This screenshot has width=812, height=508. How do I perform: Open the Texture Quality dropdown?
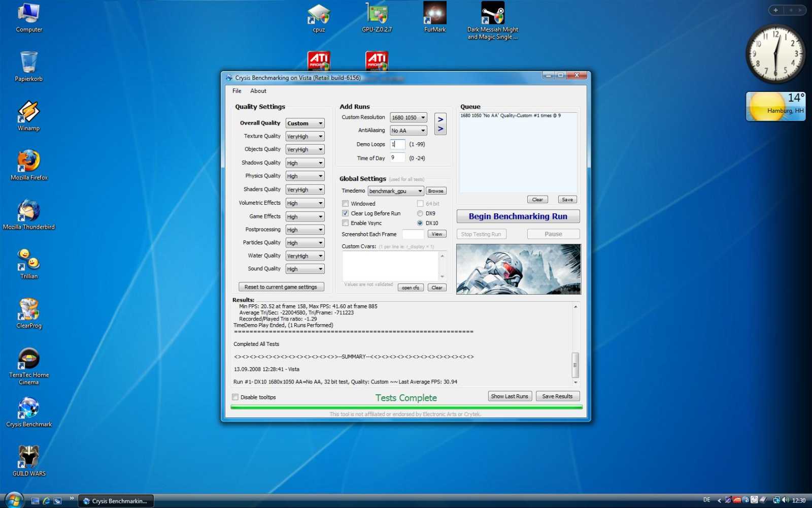(304, 137)
